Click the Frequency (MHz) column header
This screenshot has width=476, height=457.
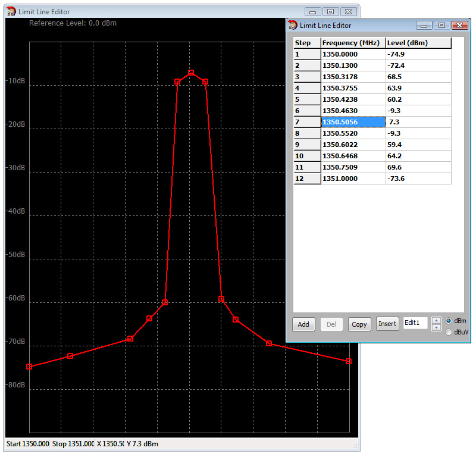point(353,43)
